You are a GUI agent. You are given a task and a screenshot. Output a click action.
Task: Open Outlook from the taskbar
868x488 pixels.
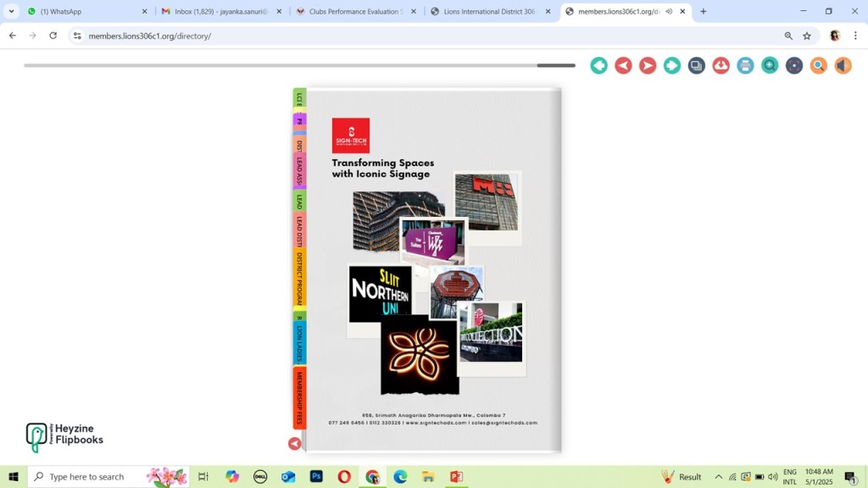(x=288, y=476)
